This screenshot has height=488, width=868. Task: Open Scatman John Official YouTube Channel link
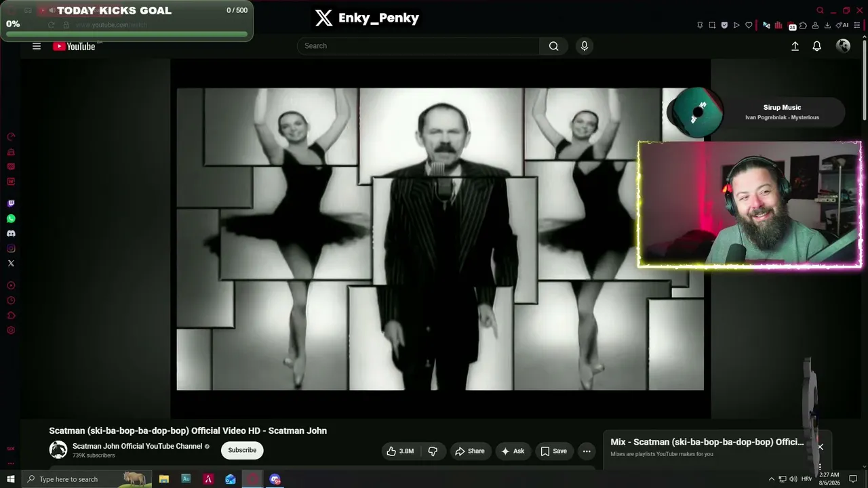tap(137, 446)
